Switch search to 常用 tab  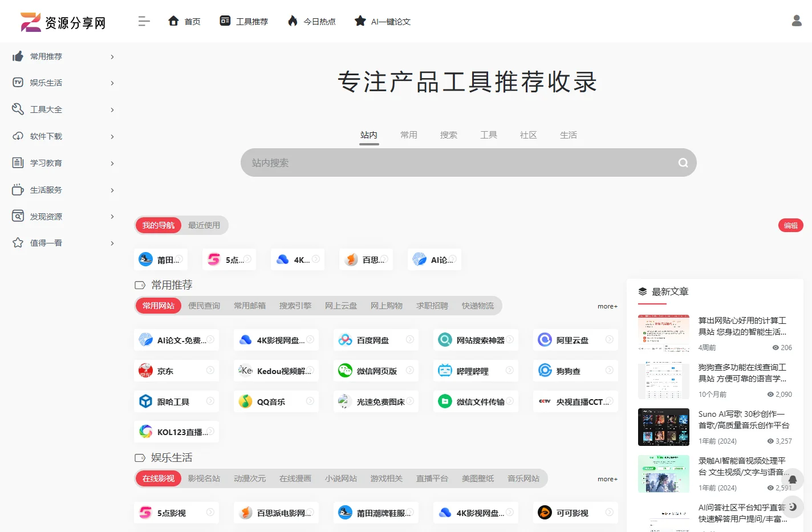409,135
